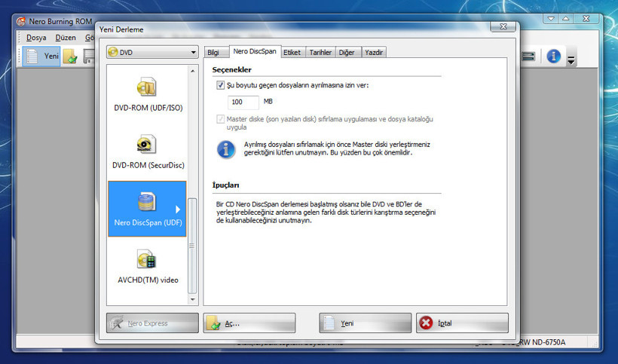Open toolbar overflow arrow in Nero window
Screen dimensions: 618x364
[571, 60]
